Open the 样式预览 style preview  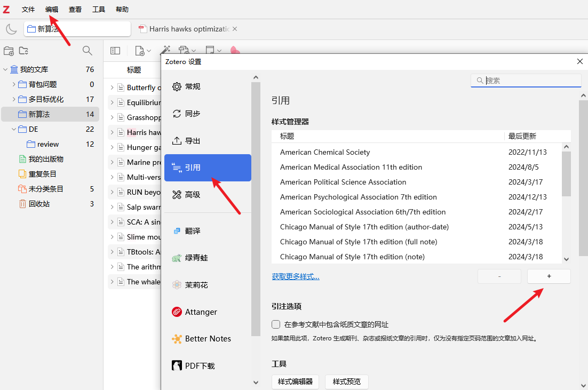347,382
